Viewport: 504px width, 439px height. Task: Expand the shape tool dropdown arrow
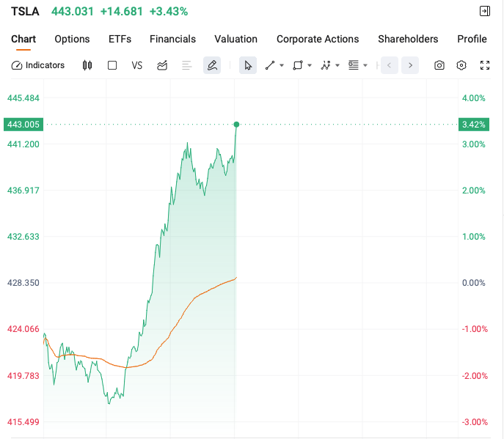point(310,65)
